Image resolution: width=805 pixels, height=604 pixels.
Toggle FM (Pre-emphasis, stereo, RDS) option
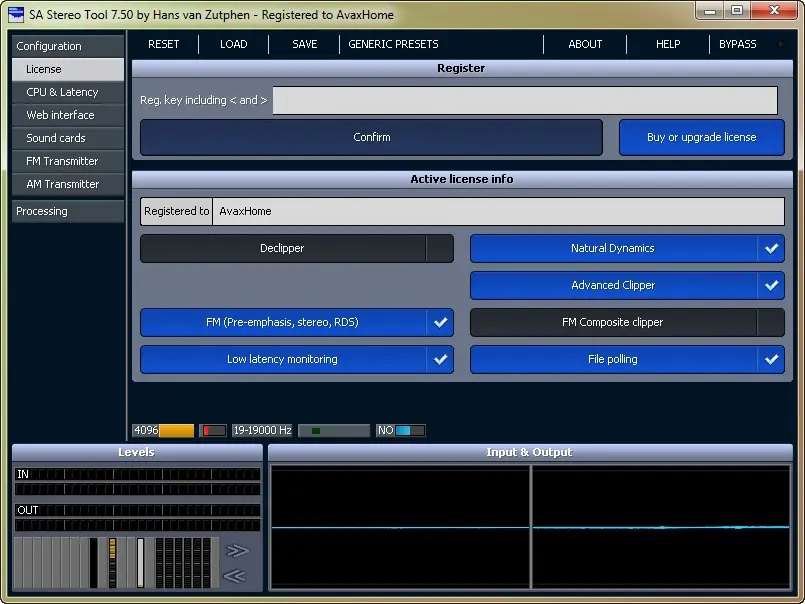(297, 323)
